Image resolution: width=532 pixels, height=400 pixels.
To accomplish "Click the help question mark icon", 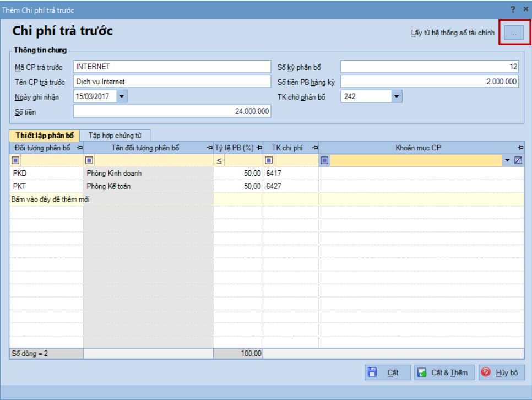I will 513,9.
